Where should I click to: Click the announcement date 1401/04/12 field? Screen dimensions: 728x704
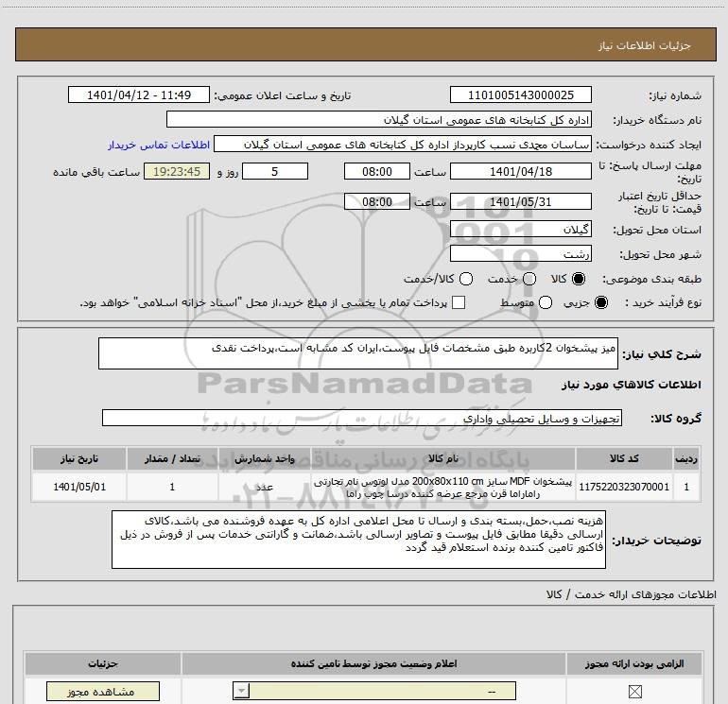[139, 95]
